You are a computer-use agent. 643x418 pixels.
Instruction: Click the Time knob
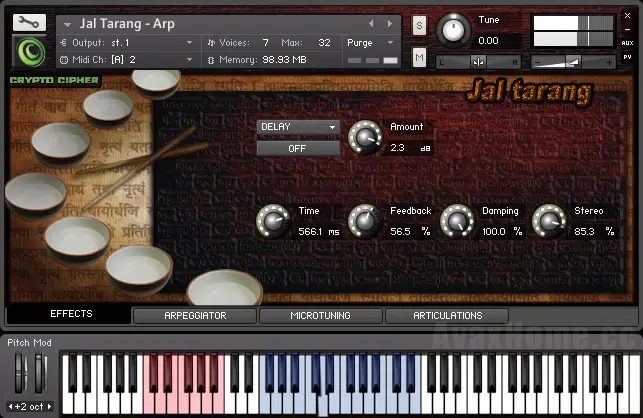273,222
